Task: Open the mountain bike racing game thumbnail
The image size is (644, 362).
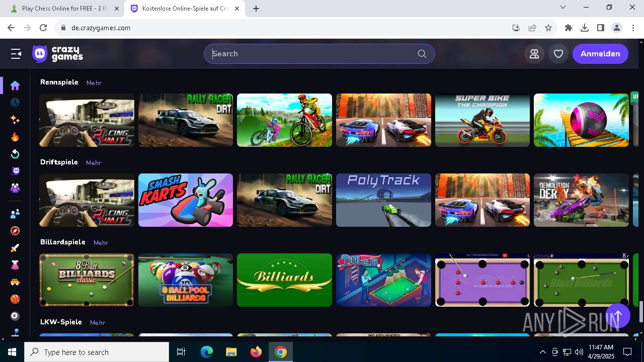Action: (x=284, y=120)
